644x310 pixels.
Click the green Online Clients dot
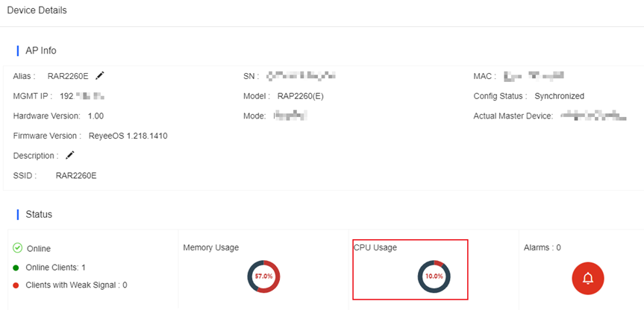[16, 268]
